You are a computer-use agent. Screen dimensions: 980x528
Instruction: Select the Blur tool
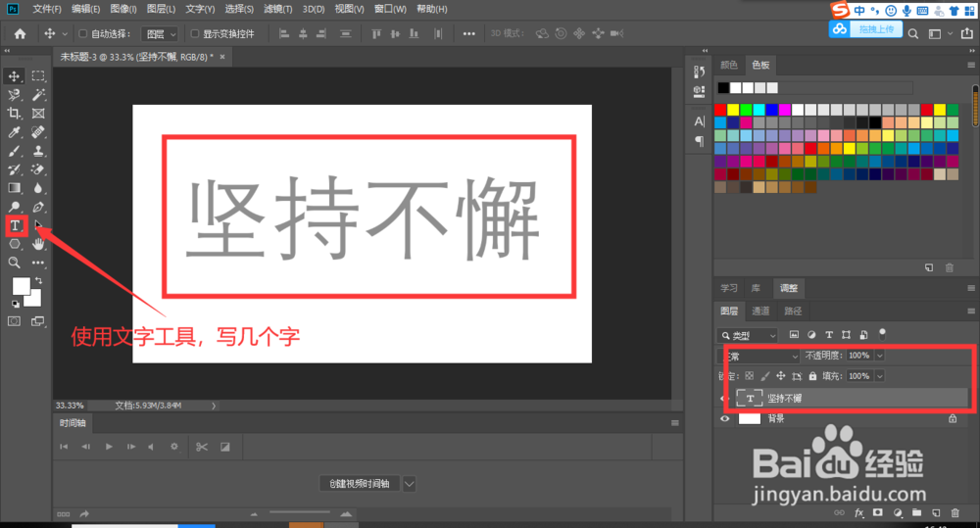pyautogui.click(x=38, y=188)
